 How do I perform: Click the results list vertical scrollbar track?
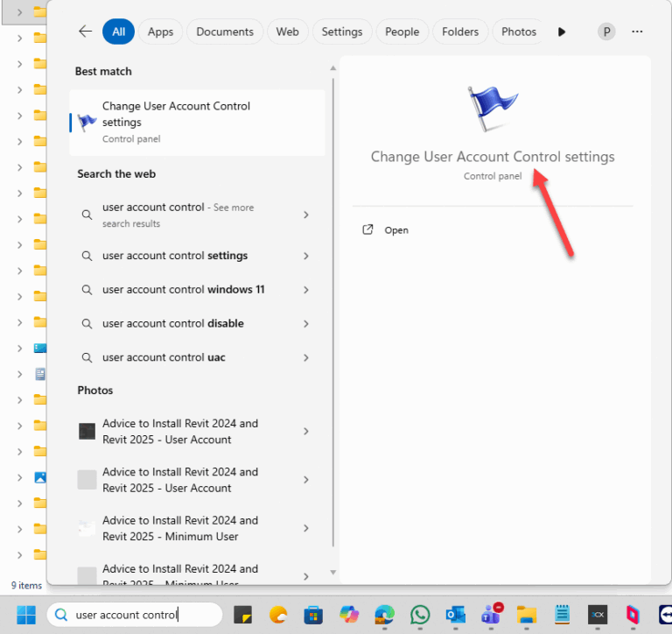333,313
